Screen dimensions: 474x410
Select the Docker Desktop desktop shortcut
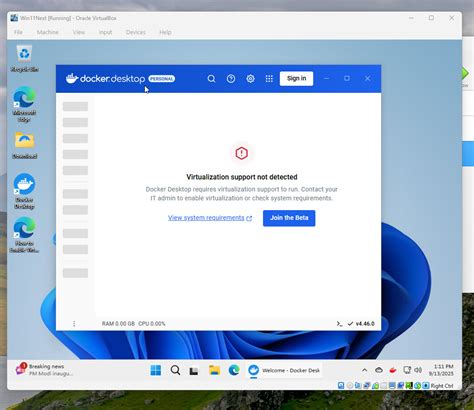tap(24, 191)
